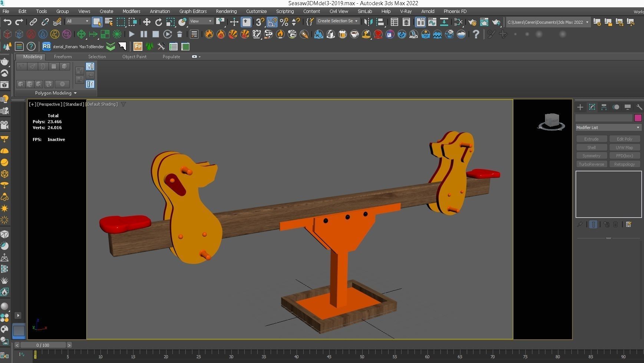
Task: Open the Modifier List dropdown
Action: (608, 128)
